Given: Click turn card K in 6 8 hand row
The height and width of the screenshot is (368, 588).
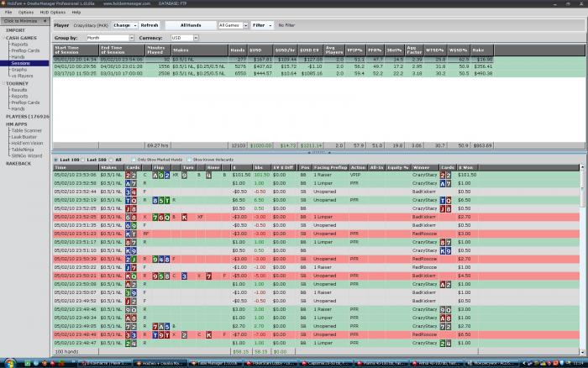Looking at the screenshot, I should pyautogui.click(x=184, y=218).
